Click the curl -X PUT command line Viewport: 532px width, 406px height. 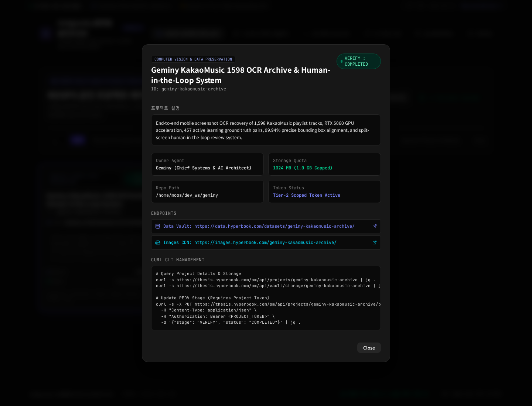click(x=268, y=304)
